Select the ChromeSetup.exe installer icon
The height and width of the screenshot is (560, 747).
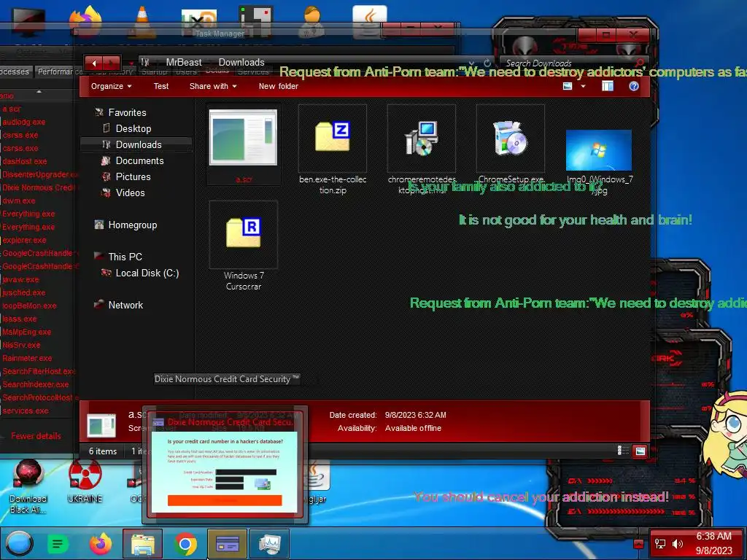tap(510, 138)
